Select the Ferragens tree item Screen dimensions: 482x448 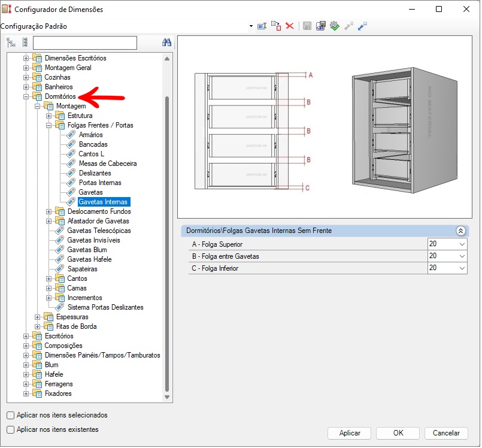point(59,384)
